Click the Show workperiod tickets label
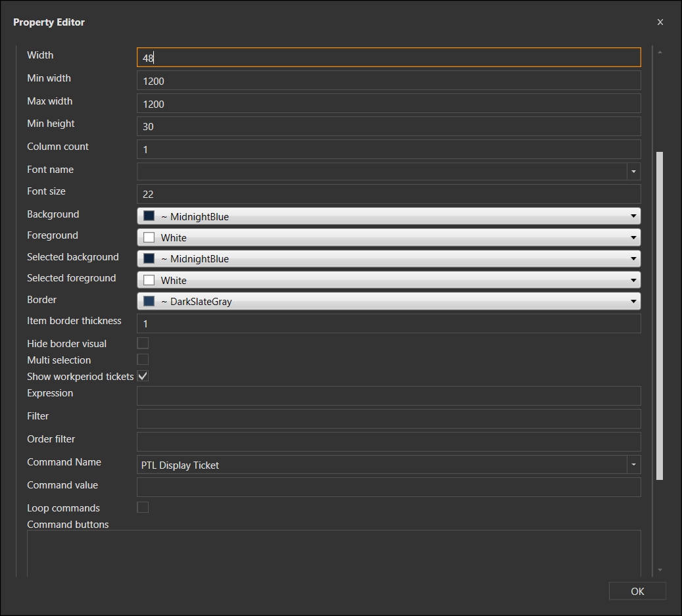This screenshot has height=616, width=682. tap(80, 377)
